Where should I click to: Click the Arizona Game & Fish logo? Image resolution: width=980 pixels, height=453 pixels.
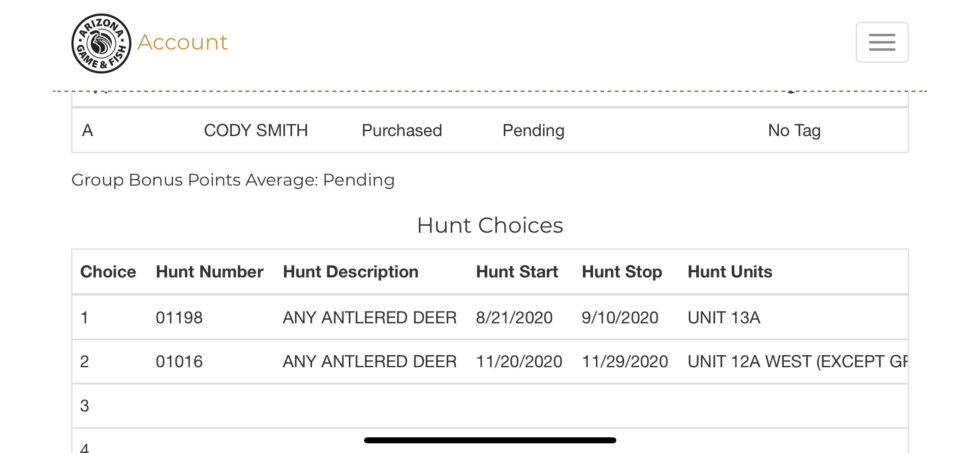coord(101,43)
